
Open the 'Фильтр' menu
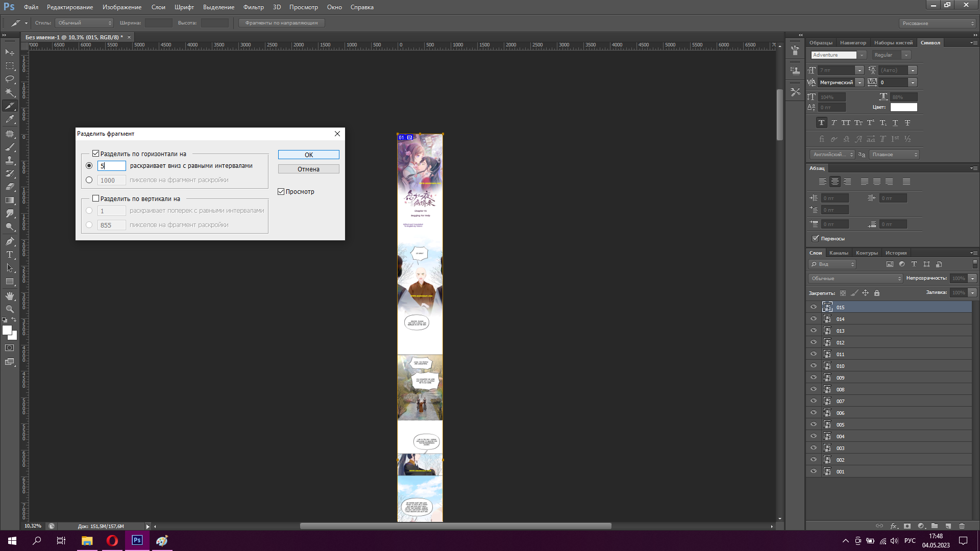(254, 7)
